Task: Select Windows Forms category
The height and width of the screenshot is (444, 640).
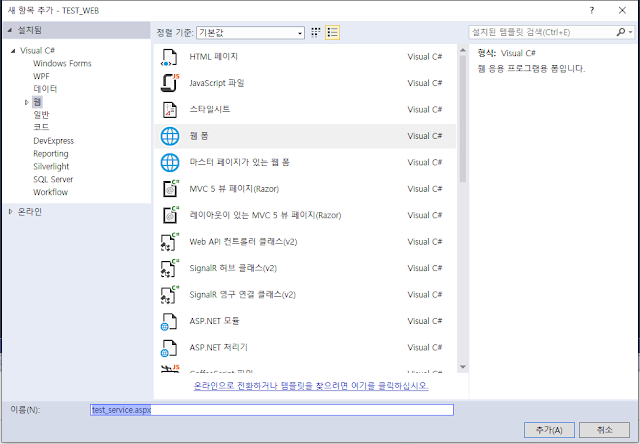Action: click(x=62, y=63)
